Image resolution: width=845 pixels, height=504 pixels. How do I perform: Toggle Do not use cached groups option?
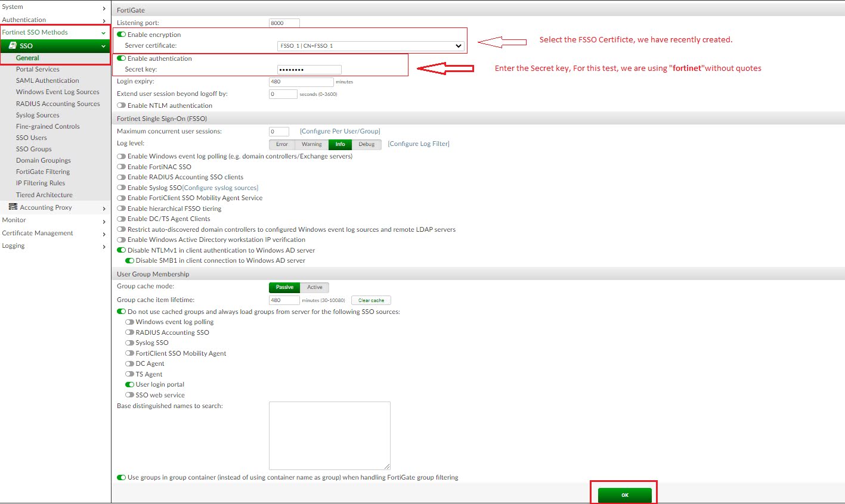[122, 312]
